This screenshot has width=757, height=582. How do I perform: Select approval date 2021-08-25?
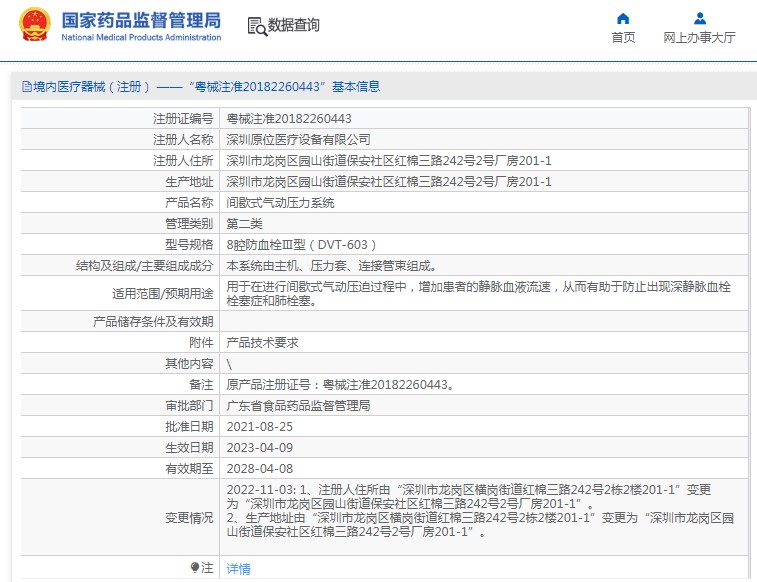click(259, 427)
